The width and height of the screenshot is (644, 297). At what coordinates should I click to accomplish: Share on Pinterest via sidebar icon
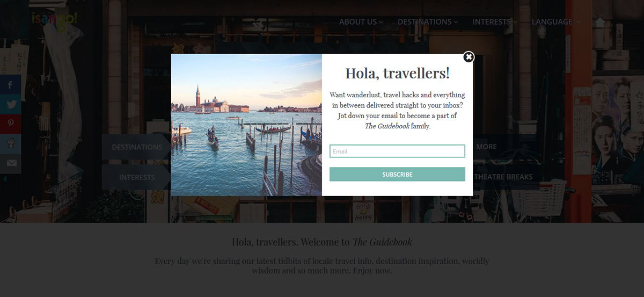point(11,124)
